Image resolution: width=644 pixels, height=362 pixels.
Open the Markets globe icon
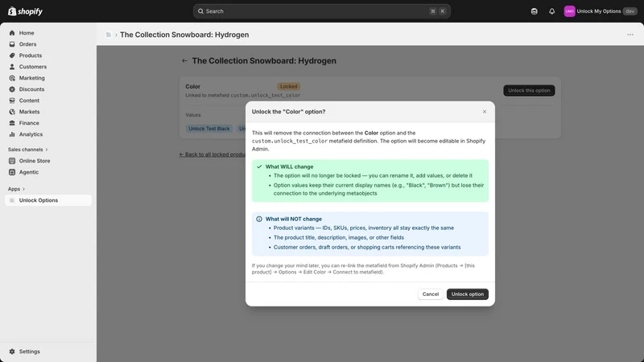12,112
